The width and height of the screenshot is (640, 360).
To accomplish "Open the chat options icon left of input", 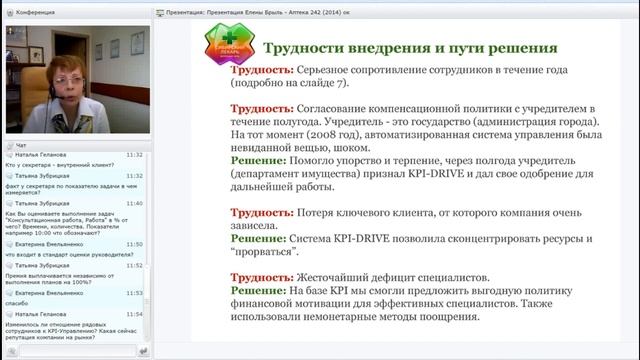I will point(12,351).
